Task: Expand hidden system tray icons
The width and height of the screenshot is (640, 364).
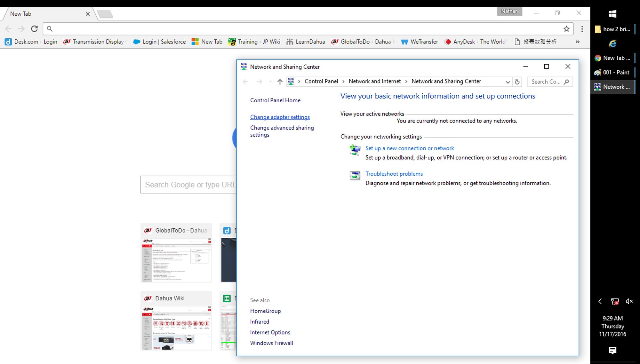Action: point(600,301)
